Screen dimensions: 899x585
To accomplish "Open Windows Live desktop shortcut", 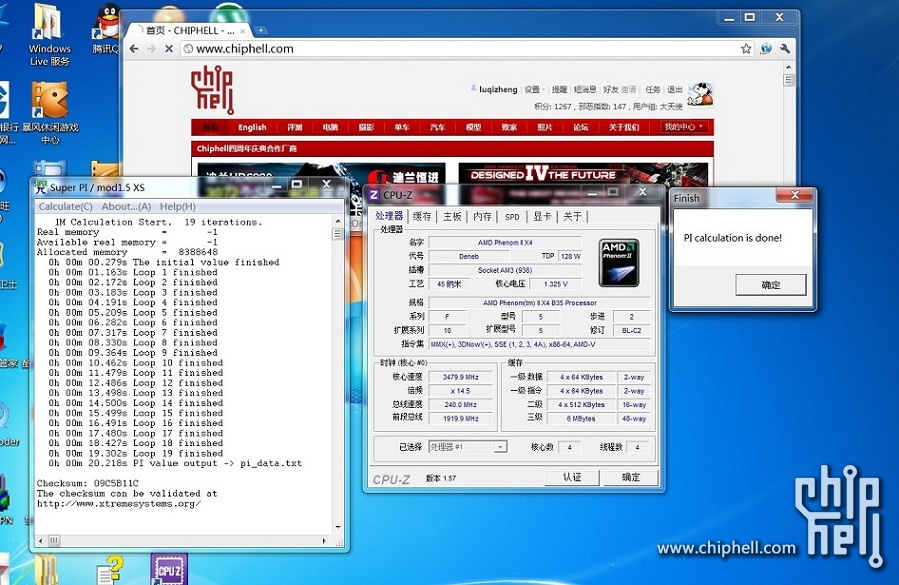I will pyautogui.click(x=49, y=34).
